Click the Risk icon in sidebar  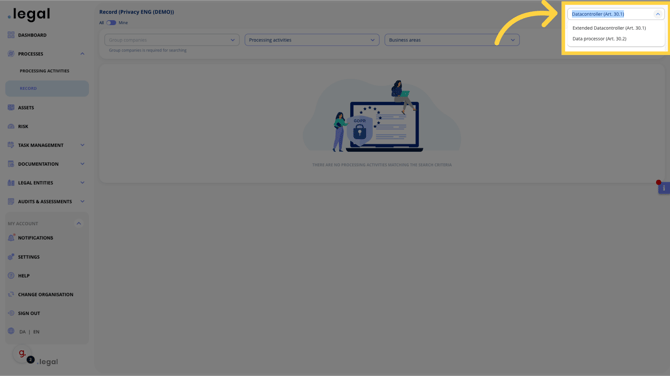click(11, 126)
